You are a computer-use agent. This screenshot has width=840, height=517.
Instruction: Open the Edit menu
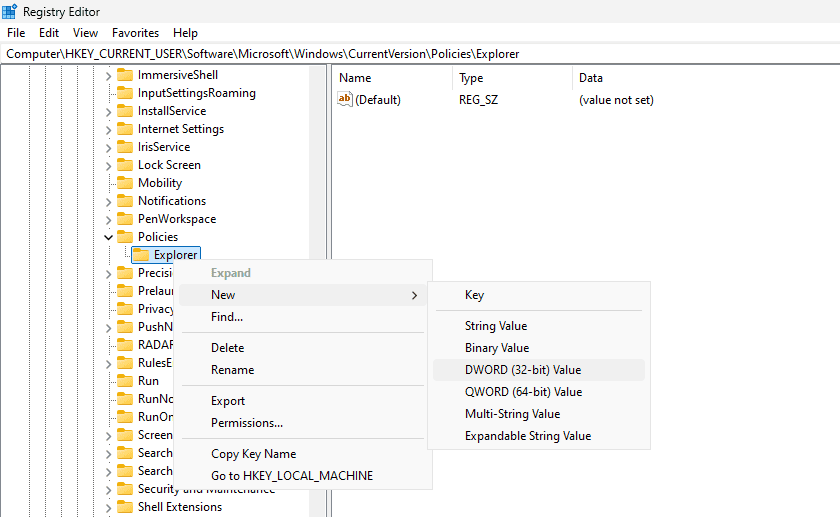tap(49, 33)
